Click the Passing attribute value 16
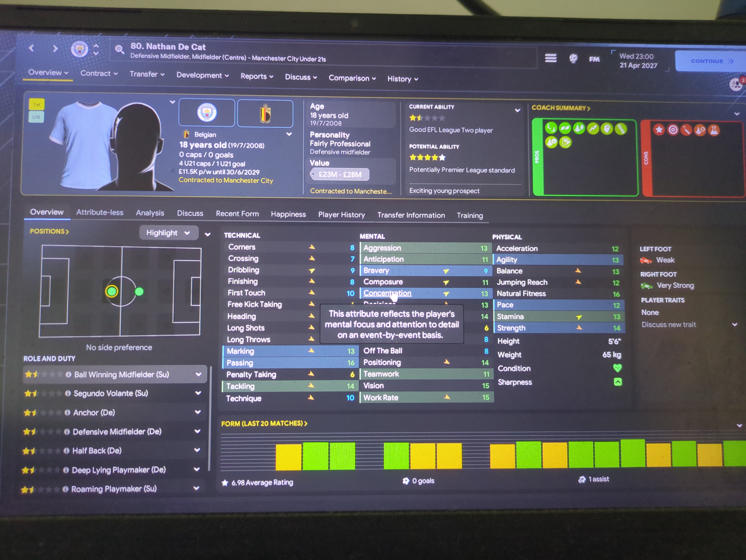The width and height of the screenshot is (746, 560). point(351,363)
